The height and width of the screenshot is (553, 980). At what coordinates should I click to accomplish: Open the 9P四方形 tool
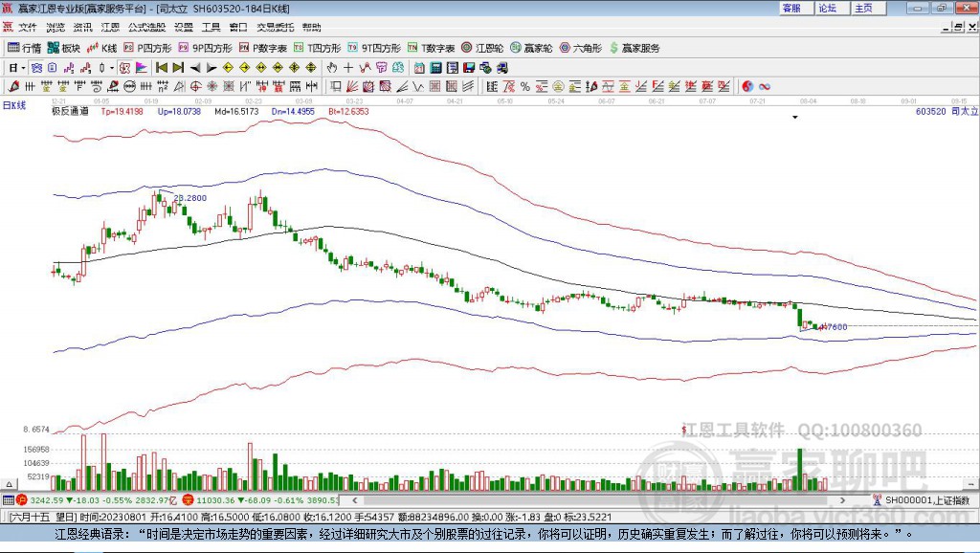pyautogui.click(x=205, y=48)
